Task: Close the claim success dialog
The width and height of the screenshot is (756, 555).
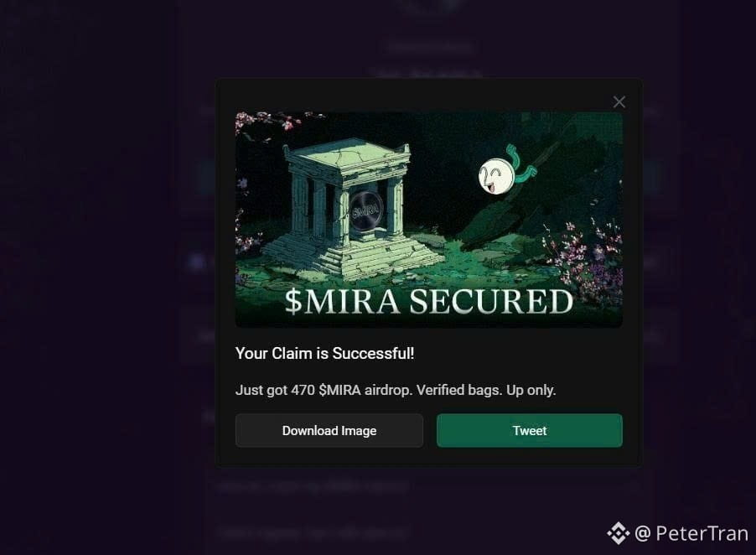Action: click(619, 101)
